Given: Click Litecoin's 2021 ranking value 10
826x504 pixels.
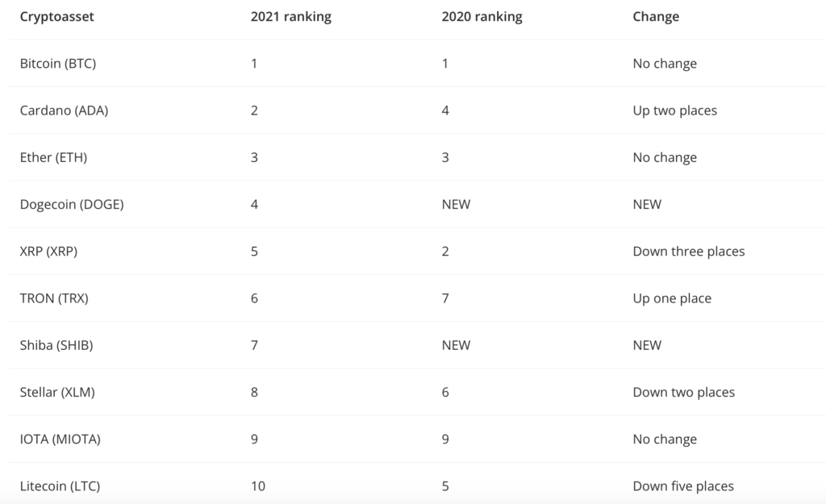Looking at the screenshot, I should point(258,486).
